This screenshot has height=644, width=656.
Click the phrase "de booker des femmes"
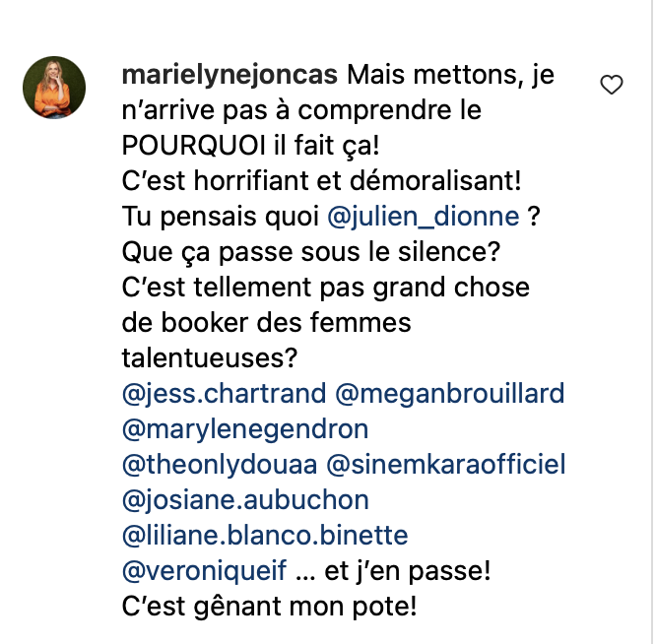(x=267, y=323)
